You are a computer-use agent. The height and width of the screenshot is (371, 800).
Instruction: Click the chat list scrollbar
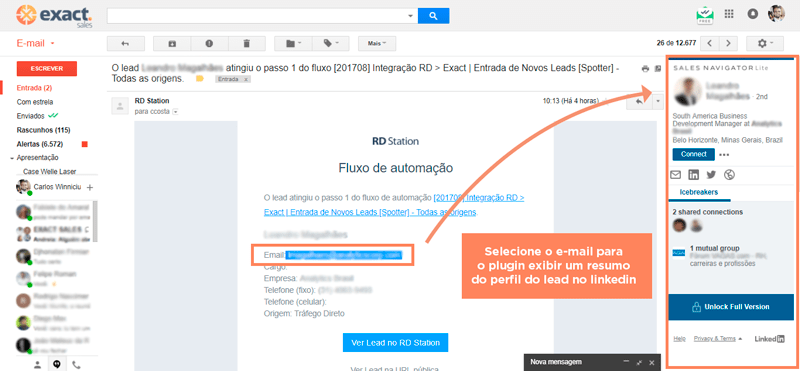[x=95, y=221]
